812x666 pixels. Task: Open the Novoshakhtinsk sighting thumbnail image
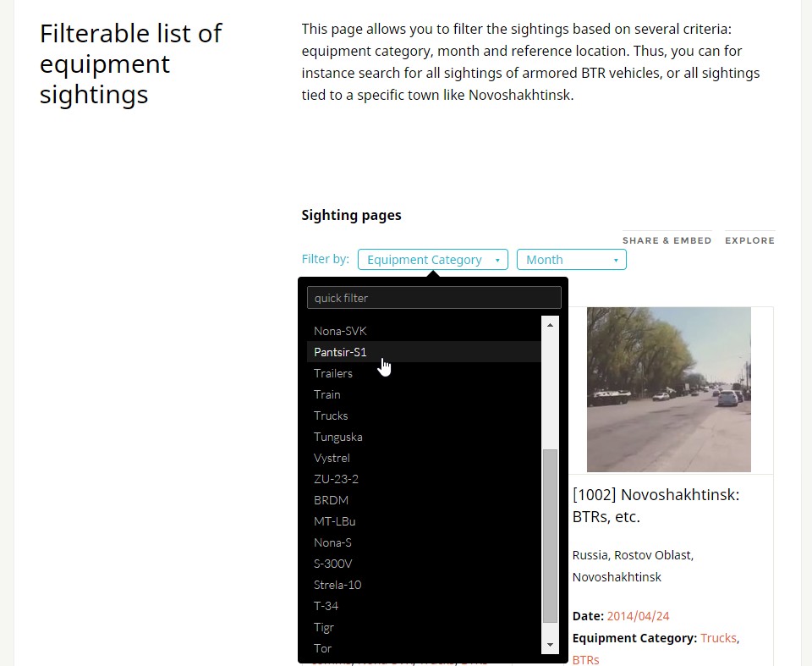coord(668,390)
